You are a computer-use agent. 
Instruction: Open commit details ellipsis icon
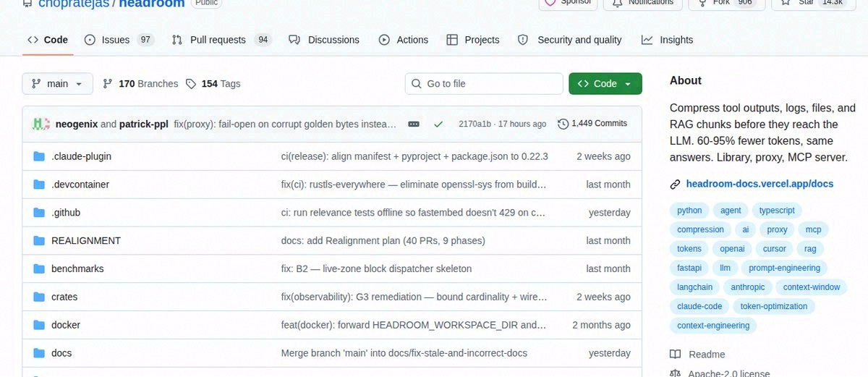coord(414,124)
